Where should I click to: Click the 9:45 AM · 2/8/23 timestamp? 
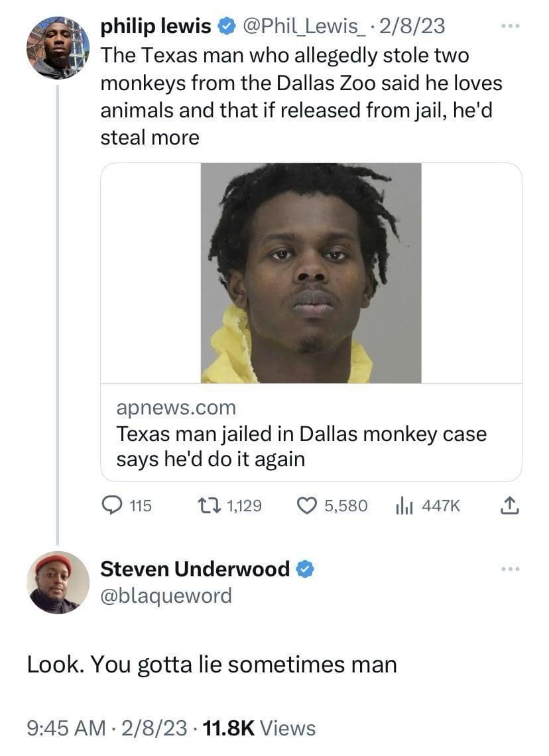point(107,728)
